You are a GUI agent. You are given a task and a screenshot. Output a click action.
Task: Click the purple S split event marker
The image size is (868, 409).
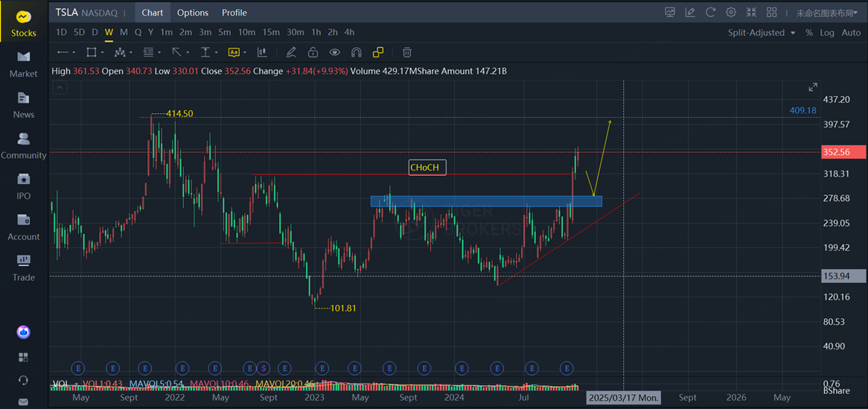pyautogui.click(x=264, y=368)
